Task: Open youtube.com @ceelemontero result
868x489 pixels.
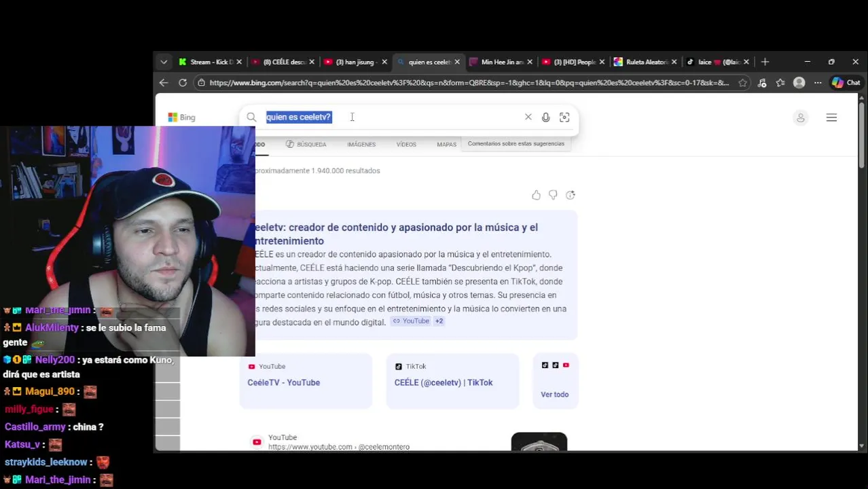Action: tap(339, 447)
